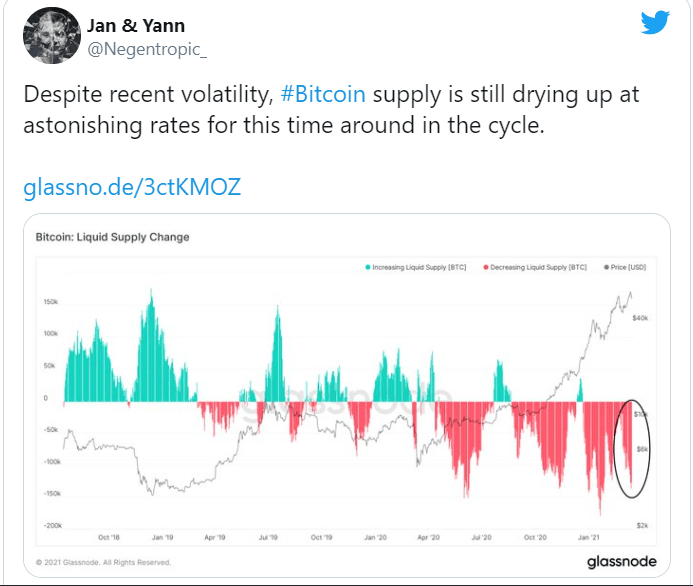Image resolution: width=693 pixels, height=586 pixels.
Task: Click inside the black circled chart region
Action: click(x=635, y=447)
